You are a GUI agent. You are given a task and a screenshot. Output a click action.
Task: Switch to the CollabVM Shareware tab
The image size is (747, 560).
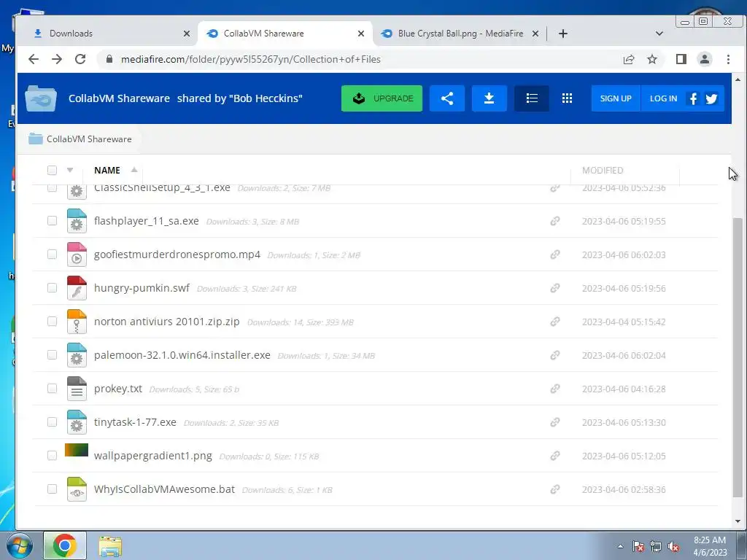coord(285,34)
